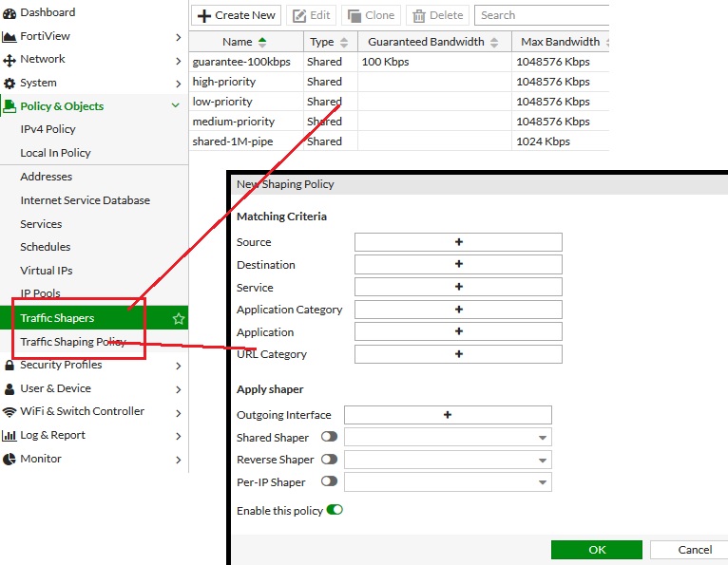Viewport: 728px width, 565px height.
Task: Click the Delete button
Action: point(438,15)
